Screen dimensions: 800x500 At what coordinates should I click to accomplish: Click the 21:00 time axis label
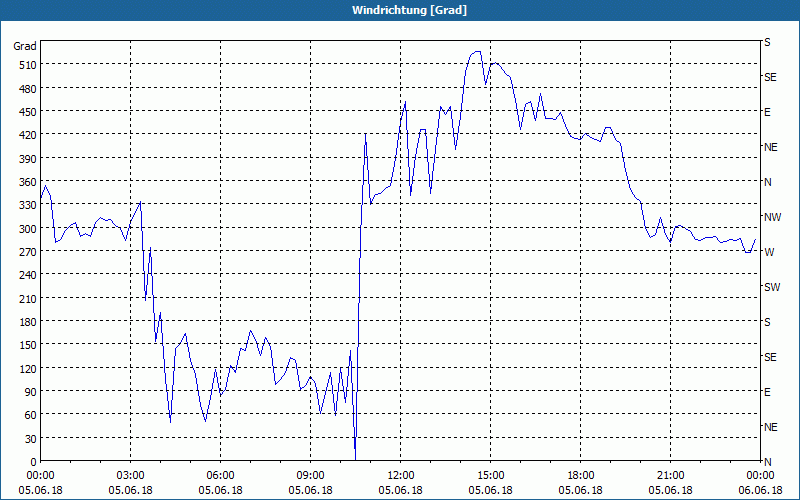(x=670, y=476)
